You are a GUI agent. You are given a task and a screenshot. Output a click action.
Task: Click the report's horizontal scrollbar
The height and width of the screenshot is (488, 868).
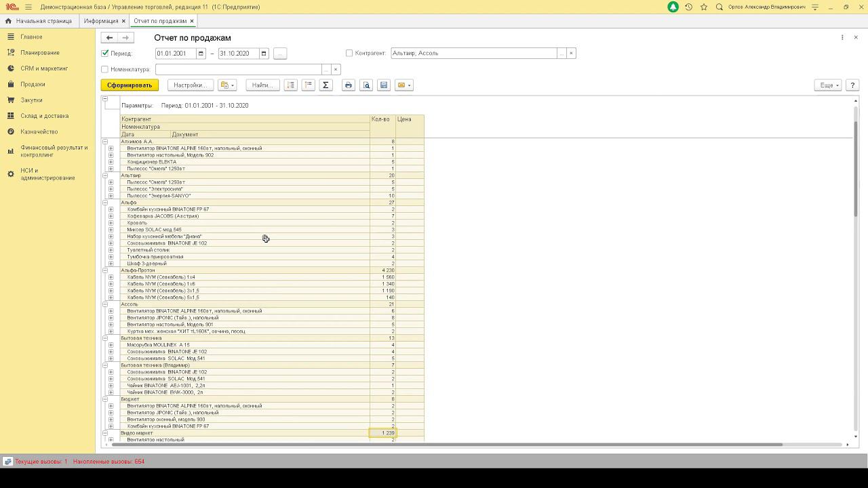tap(447, 445)
